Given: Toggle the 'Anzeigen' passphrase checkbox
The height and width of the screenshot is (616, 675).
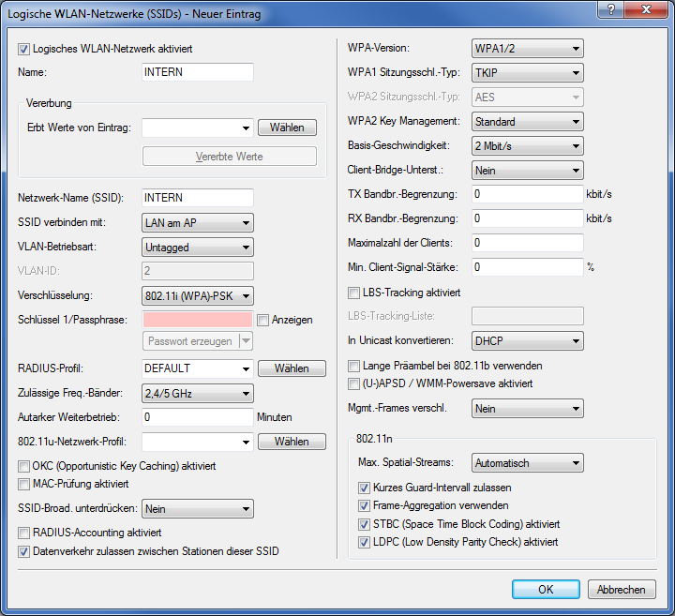Looking at the screenshot, I should pyautogui.click(x=262, y=320).
